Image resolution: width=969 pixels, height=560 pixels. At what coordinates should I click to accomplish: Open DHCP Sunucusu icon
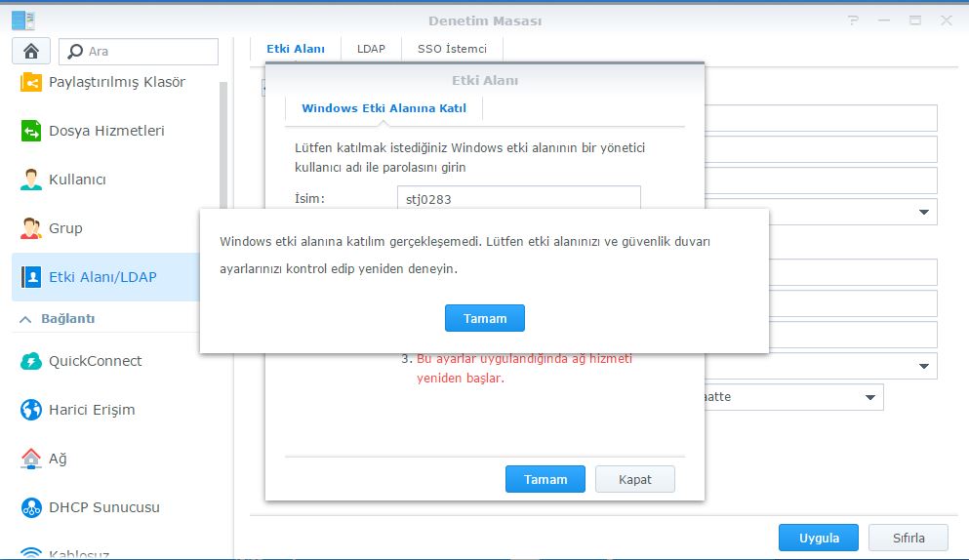(31, 507)
